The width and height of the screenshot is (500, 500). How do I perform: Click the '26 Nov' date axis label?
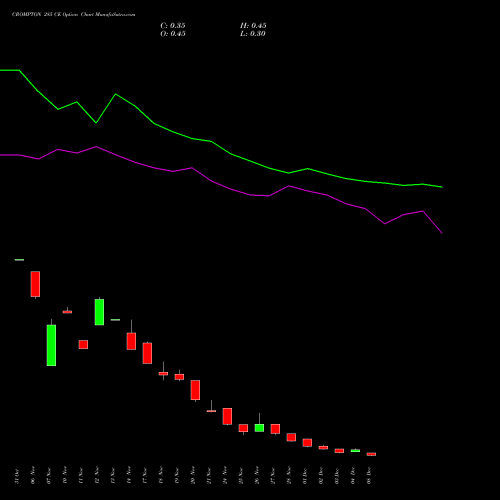coord(257,476)
